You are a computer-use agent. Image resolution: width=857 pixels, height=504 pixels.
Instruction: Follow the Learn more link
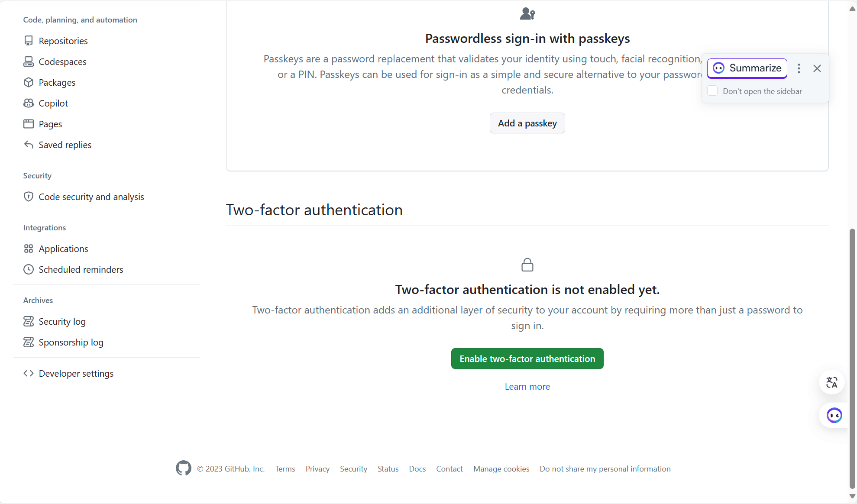pos(527,387)
